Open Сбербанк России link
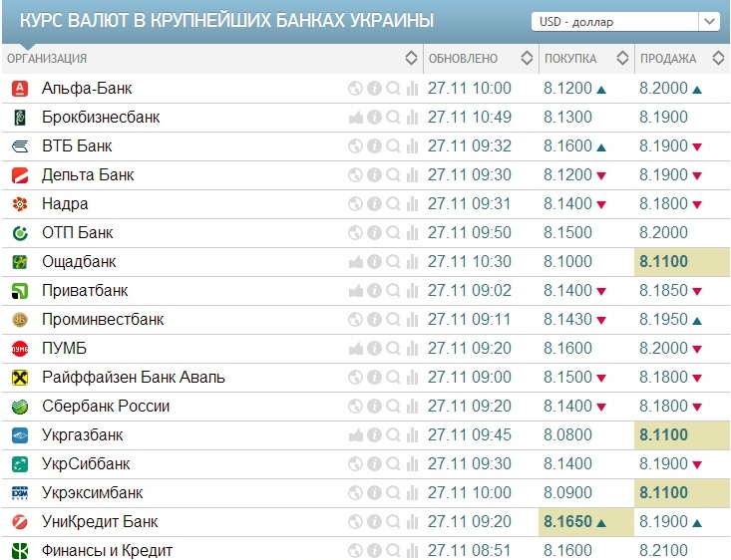 pos(106,406)
